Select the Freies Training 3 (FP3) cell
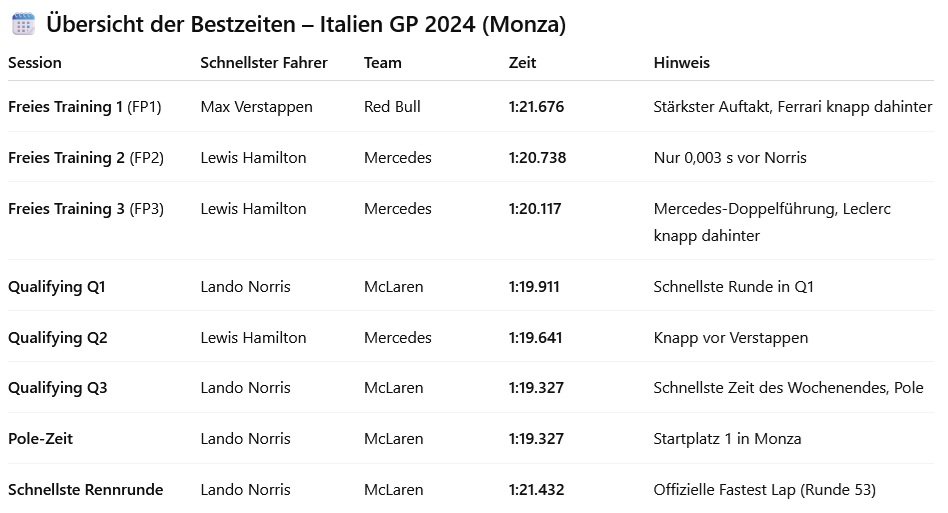 86,209
